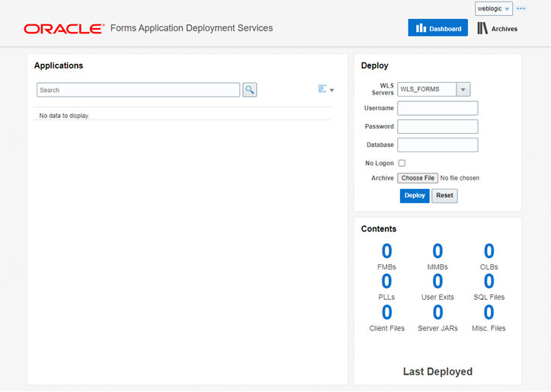Image resolution: width=551 pixels, height=392 pixels.
Task: Click the FMBs count number
Action: (x=386, y=251)
